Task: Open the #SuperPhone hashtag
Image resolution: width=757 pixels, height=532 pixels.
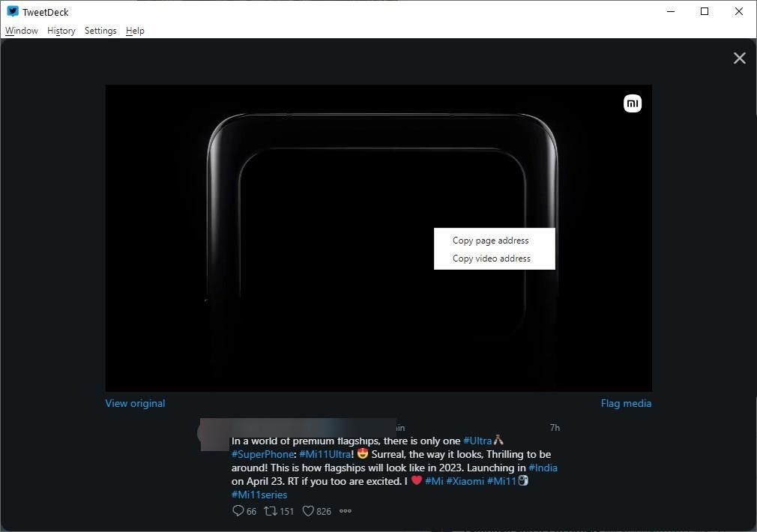Action: coord(262,454)
